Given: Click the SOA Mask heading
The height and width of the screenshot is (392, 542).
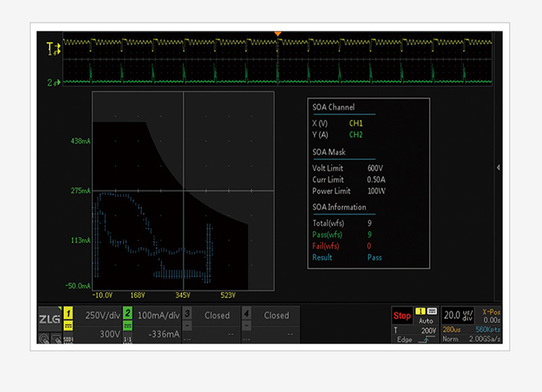Looking at the screenshot, I should [x=329, y=153].
